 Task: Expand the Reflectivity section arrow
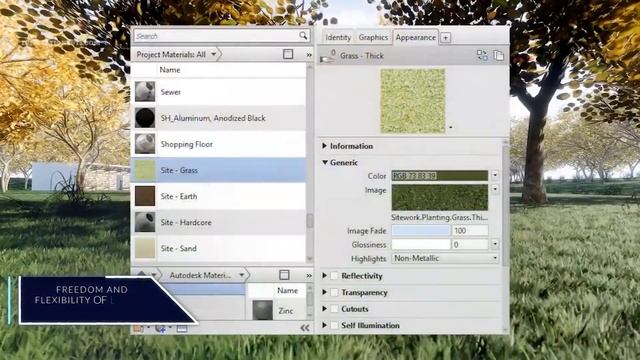324,276
